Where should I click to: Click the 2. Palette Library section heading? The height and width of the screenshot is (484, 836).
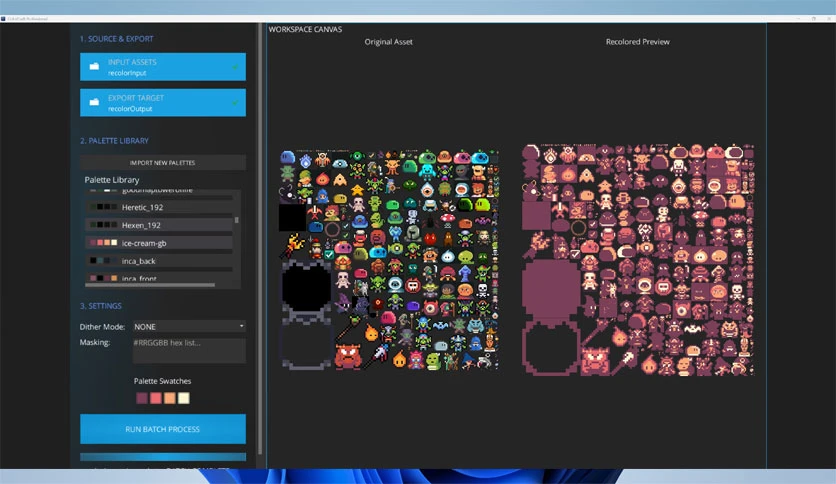(x=114, y=141)
